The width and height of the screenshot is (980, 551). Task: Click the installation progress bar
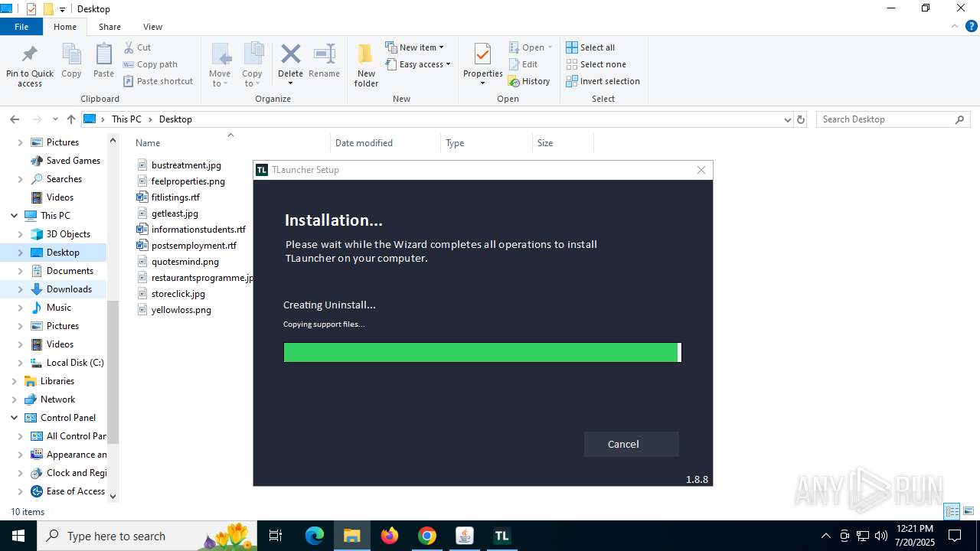point(482,352)
